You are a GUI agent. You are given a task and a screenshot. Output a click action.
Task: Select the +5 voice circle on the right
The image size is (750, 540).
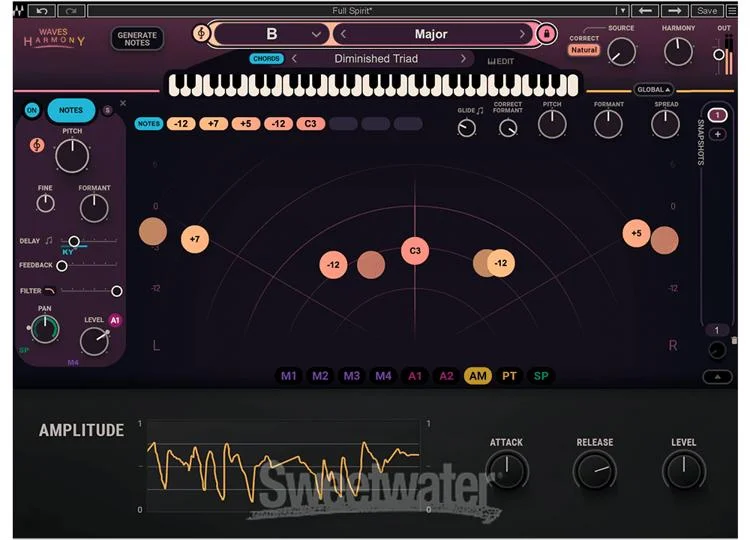636,233
